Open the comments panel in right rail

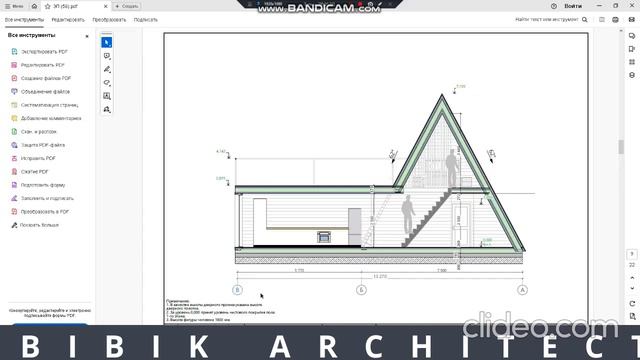click(x=632, y=36)
